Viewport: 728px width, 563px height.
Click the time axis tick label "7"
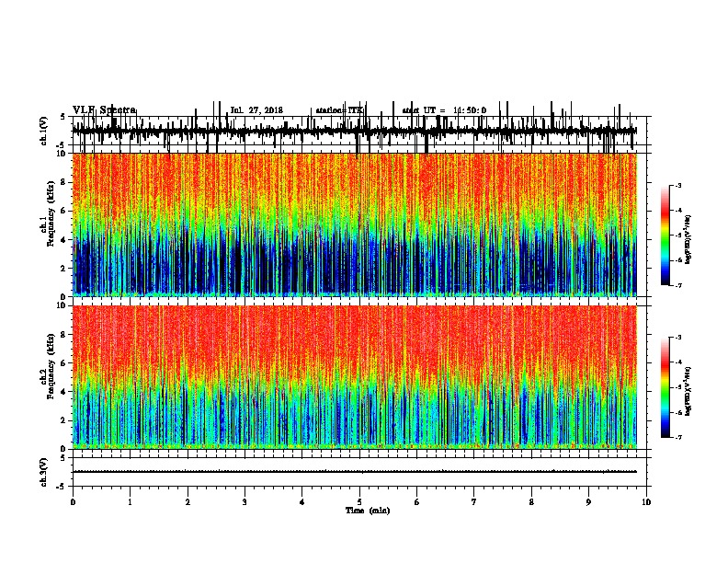(474, 502)
